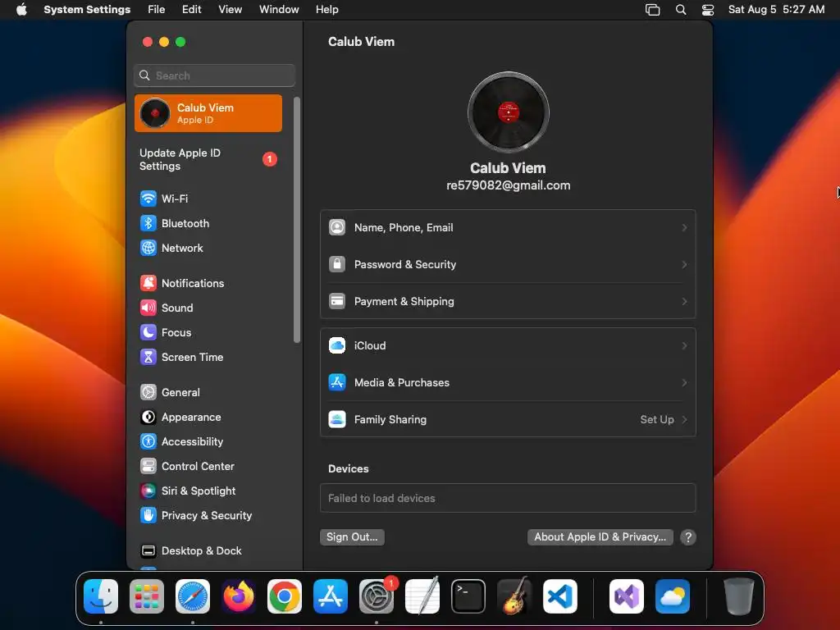Click the iCloud cloud icon
The image size is (840, 630).
coord(337,345)
